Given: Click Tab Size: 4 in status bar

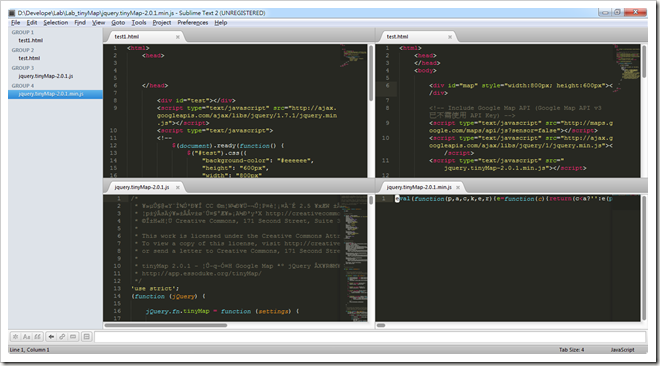Looking at the screenshot, I should coord(572,350).
